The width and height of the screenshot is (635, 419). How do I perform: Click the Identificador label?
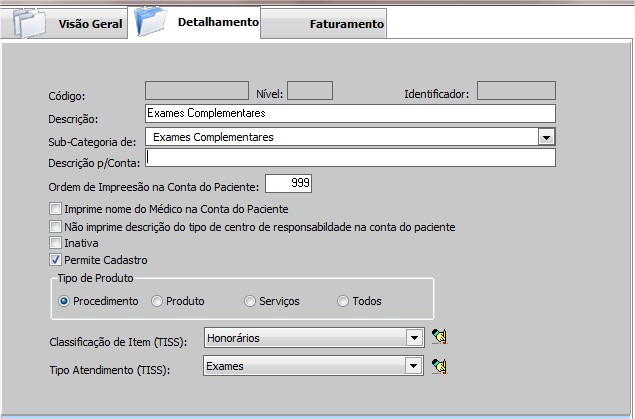[x=437, y=94]
